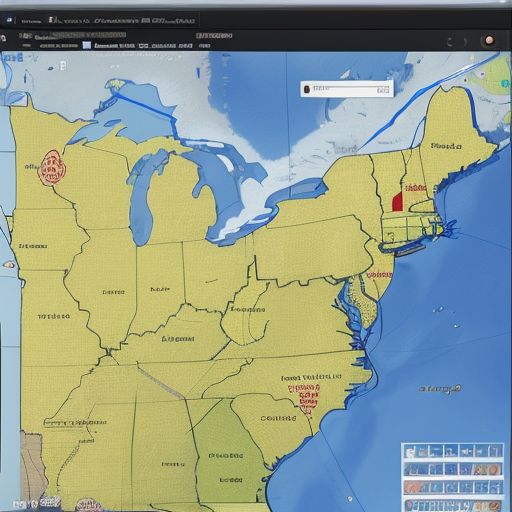
Task: Click the small shell-like icon at the map's left edge
Action: (x=9, y=265)
